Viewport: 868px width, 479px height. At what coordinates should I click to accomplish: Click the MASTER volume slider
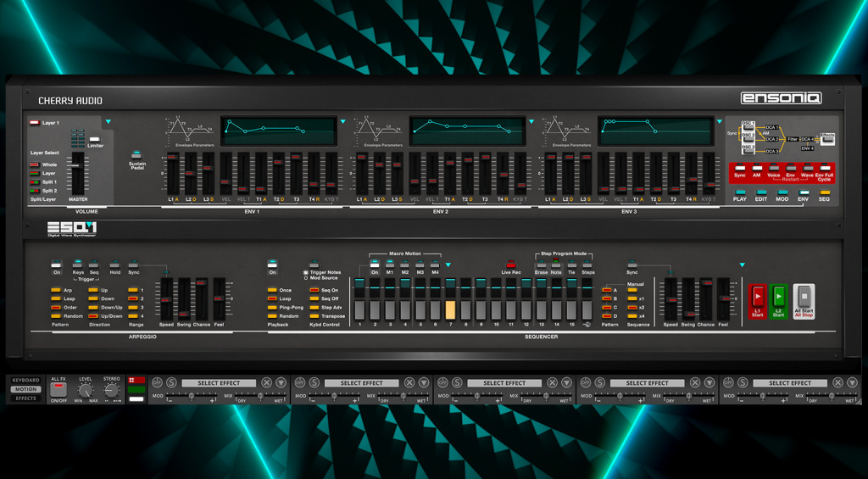(x=77, y=173)
